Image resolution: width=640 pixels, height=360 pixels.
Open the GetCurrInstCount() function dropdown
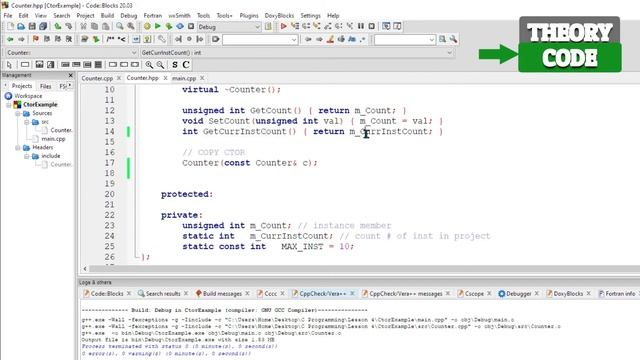[x=297, y=53]
